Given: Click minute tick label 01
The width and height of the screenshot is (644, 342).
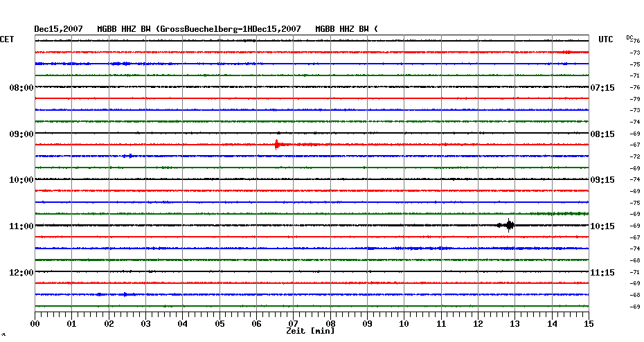Looking at the screenshot, I should tap(71, 323).
